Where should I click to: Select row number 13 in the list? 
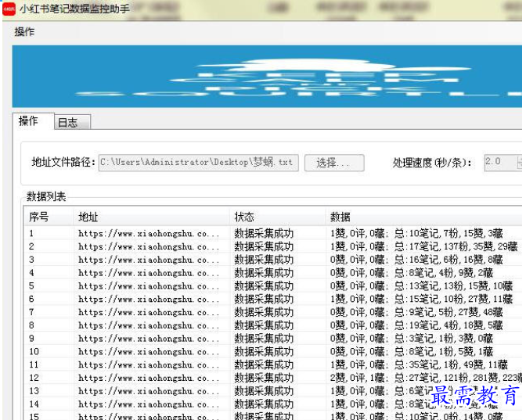click(x=272, y=391)
